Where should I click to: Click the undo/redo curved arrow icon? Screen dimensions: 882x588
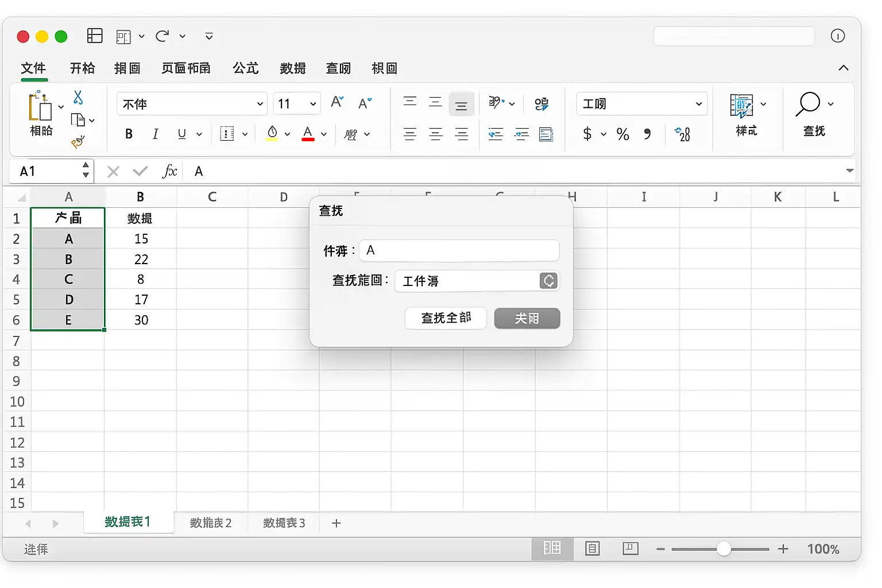(163, 36)
